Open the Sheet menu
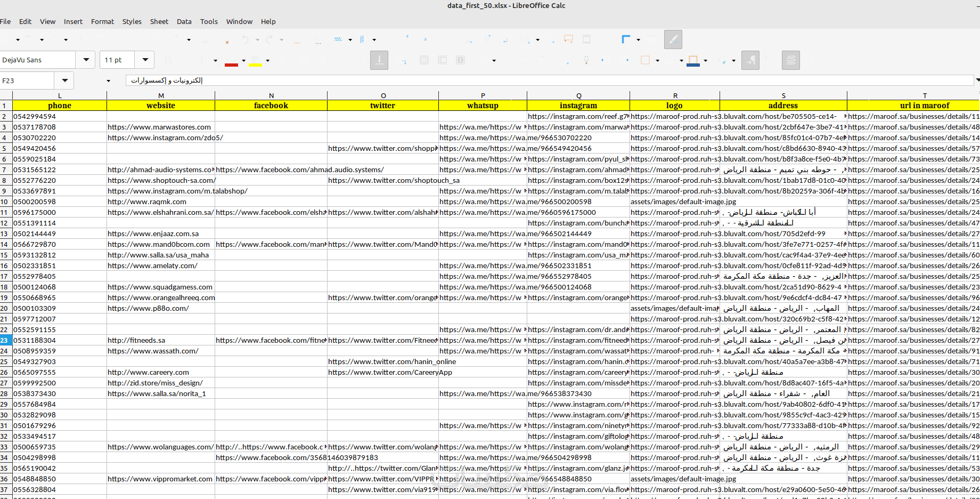 pyautogui.click(x=159, y=22)
